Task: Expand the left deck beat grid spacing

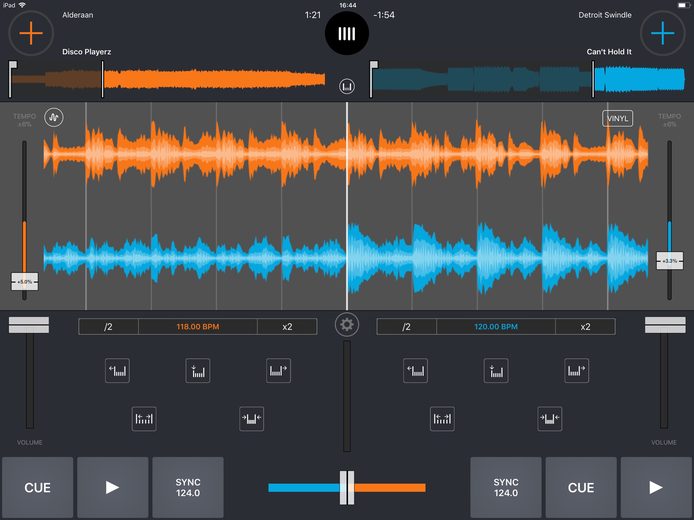Action: coord(144,419)
